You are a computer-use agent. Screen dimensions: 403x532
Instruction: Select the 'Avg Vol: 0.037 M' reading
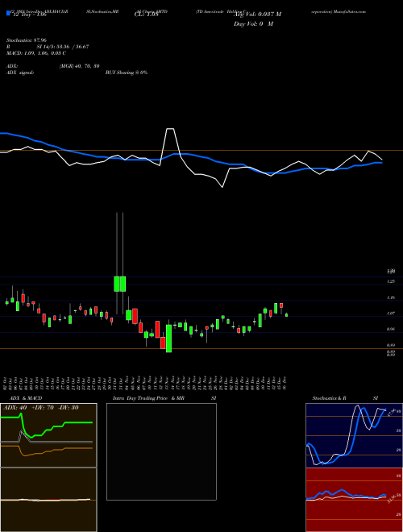tap(257, 15)
